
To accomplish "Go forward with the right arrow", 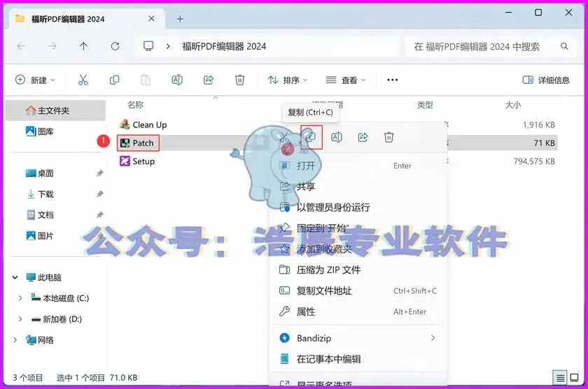I will (52, 46).
